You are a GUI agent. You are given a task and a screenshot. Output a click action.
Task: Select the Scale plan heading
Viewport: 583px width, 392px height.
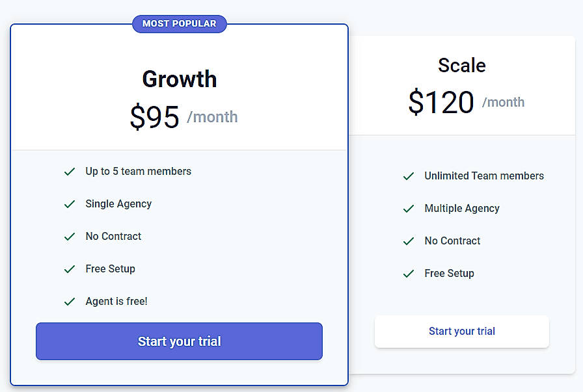(461, 65)
